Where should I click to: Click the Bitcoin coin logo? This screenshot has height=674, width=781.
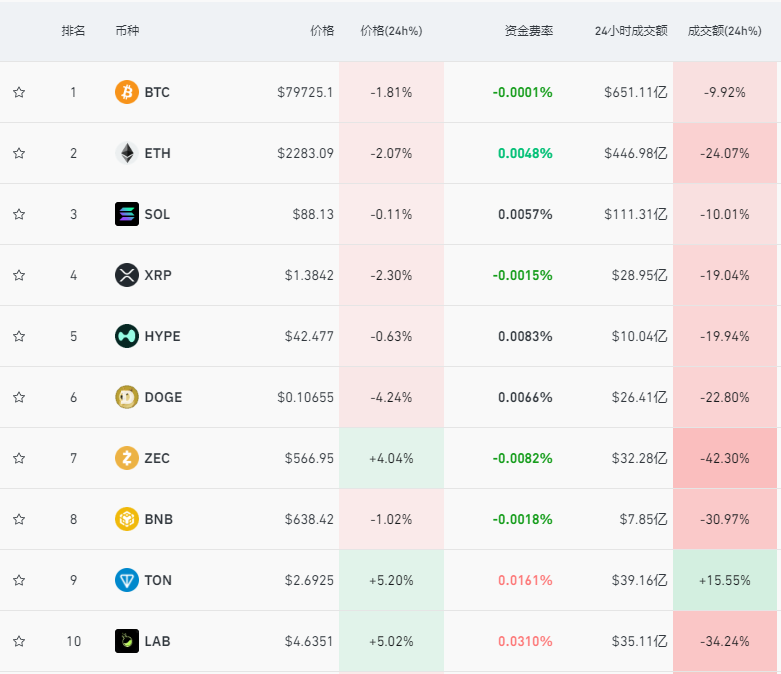pyautogui.click(x=127, y=92)
